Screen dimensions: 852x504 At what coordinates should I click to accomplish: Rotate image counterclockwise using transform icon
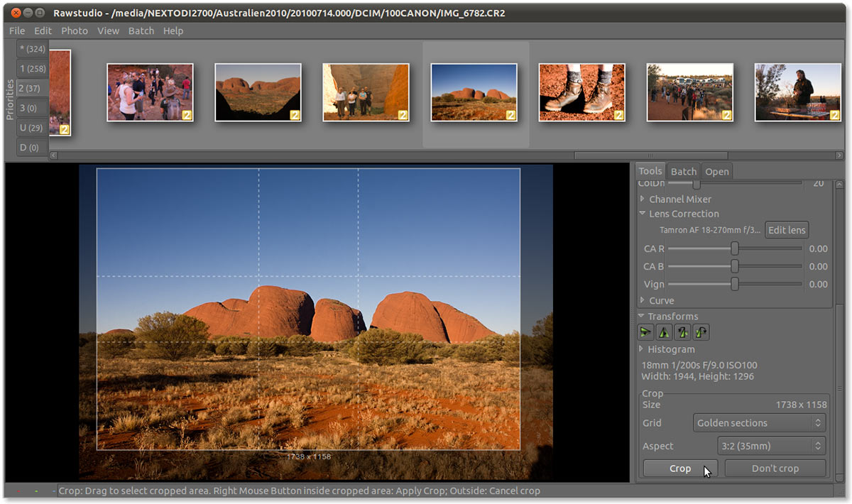tap(682, 332)
